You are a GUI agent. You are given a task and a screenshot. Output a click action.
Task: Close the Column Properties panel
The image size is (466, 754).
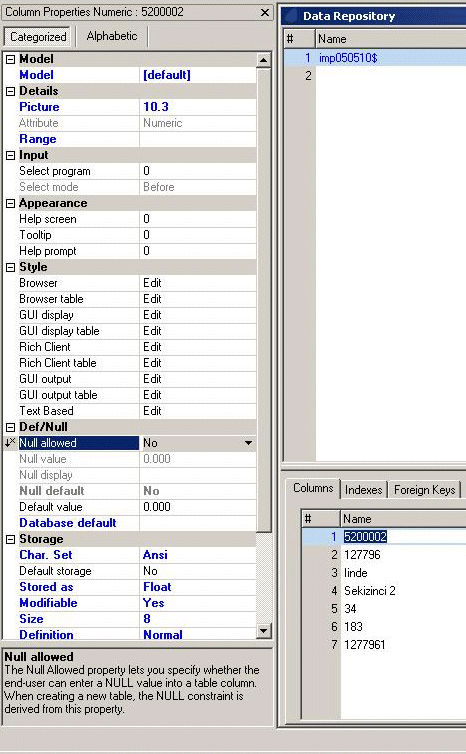[x=264, y=13]
